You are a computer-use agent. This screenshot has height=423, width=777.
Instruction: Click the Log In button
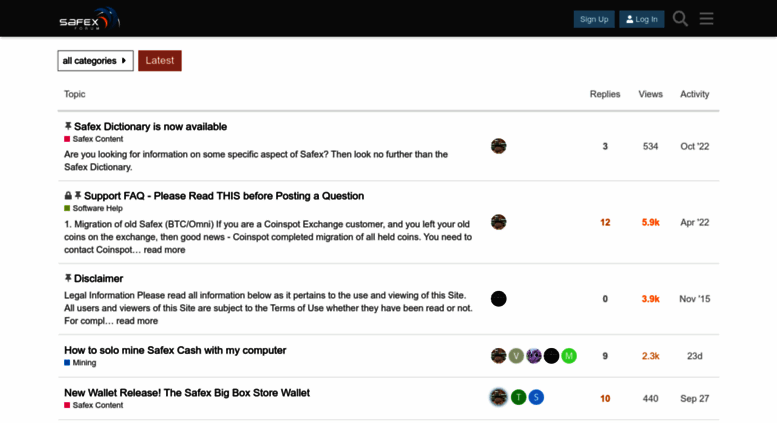pos(641,19)
